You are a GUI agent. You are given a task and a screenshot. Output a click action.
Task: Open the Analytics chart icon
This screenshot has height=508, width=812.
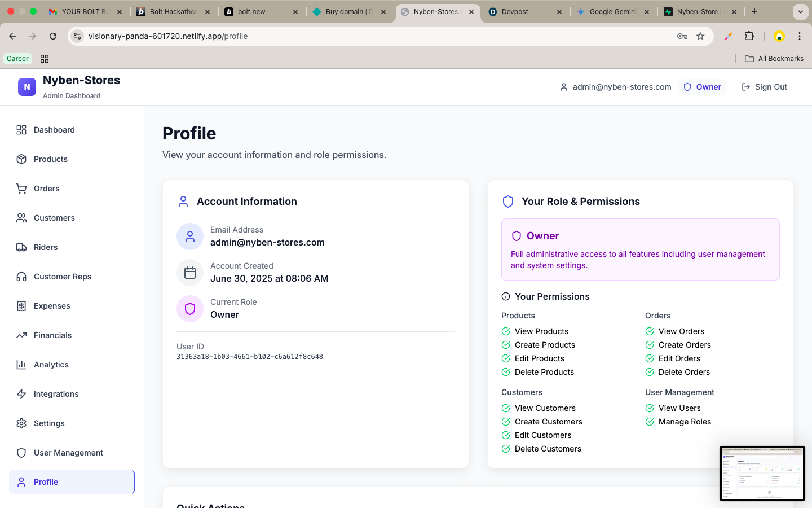tap(21, 365)
